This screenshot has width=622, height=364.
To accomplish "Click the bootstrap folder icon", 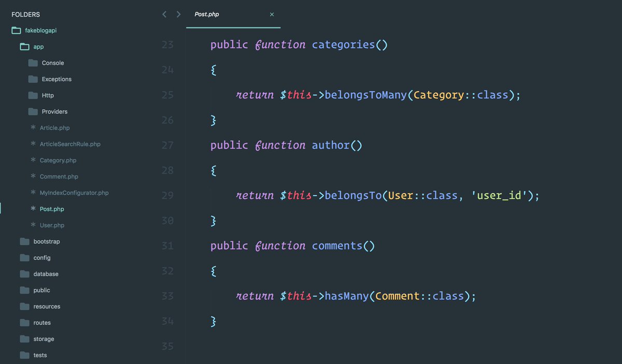I will pos(24,241).
